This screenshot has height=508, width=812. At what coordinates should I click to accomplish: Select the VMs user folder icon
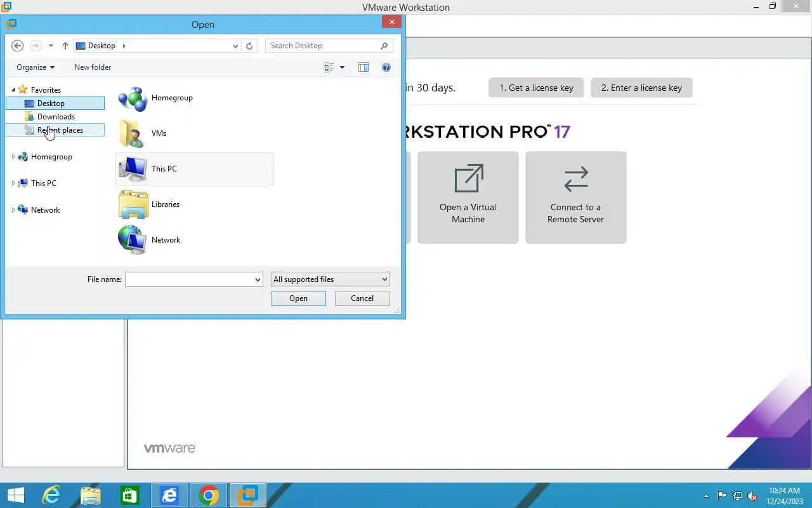133,133
